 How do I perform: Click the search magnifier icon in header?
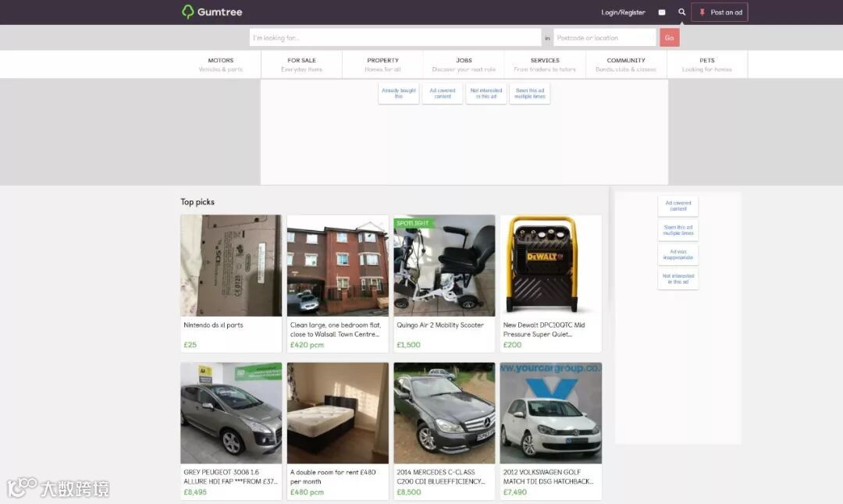tap(681, 12)
